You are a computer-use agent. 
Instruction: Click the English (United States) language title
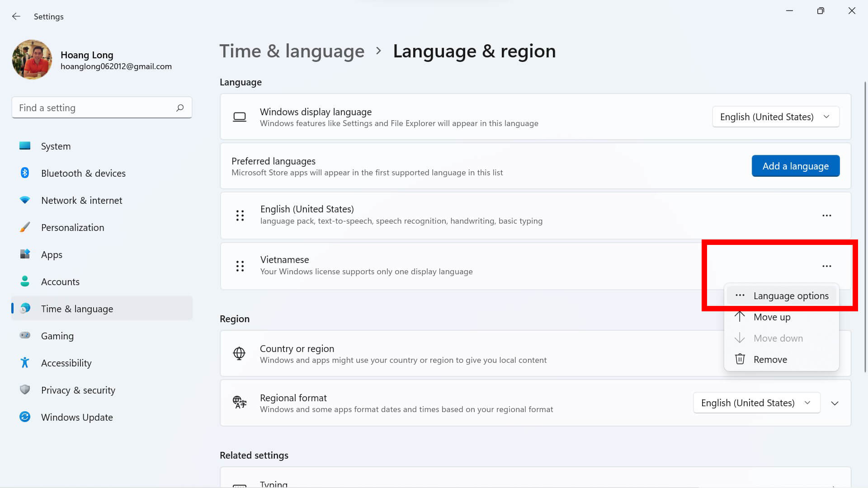pos(307,209)
